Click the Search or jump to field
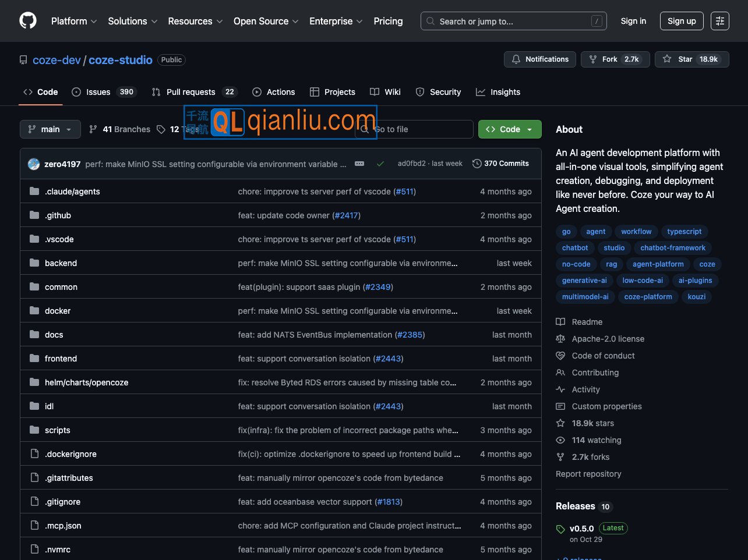748x560 pixels. [513, 21]
